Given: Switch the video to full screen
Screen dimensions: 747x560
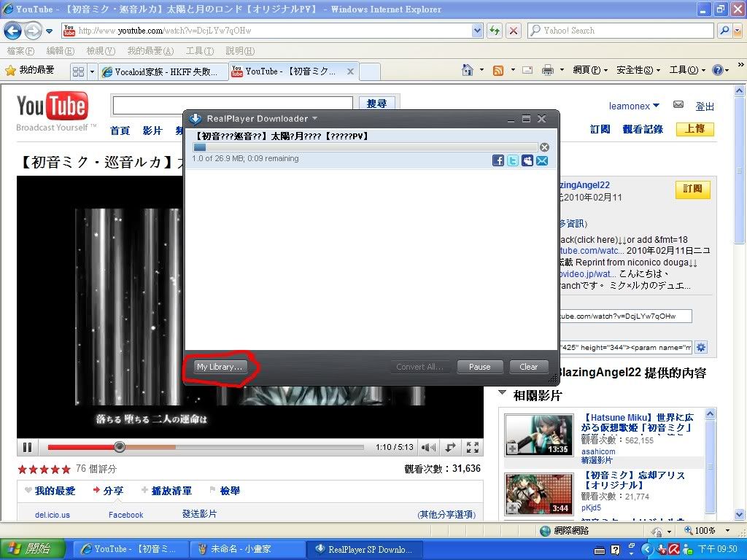Looking at the screenshot, I should pyautogui.click(x=473, y=447).
